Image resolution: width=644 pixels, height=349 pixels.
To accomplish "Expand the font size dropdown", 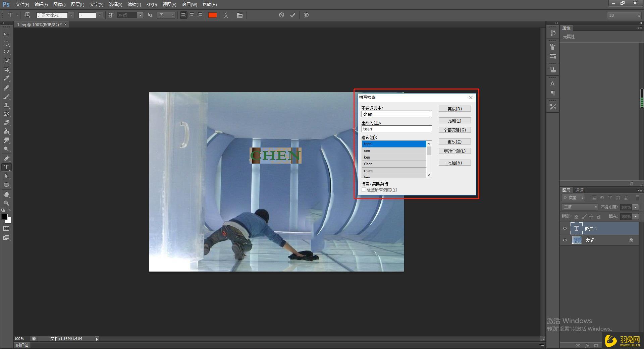I will click(140, 15).
